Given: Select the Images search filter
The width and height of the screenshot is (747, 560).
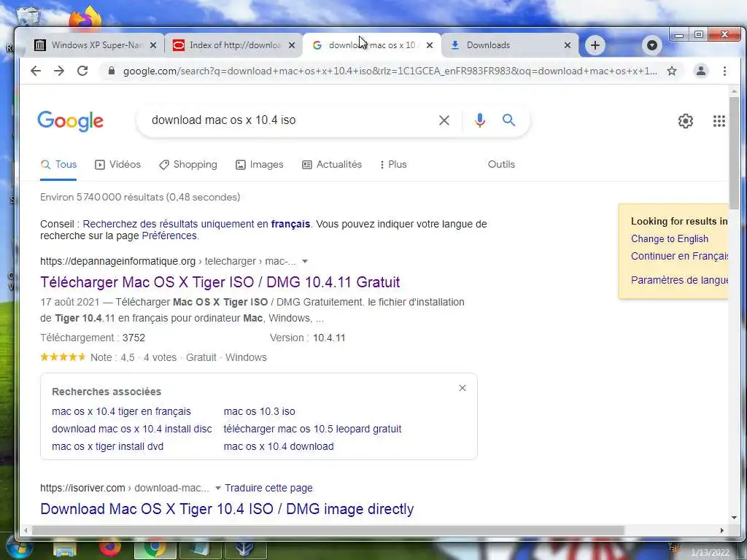Looking at the screenshot, I should [260, 165].
